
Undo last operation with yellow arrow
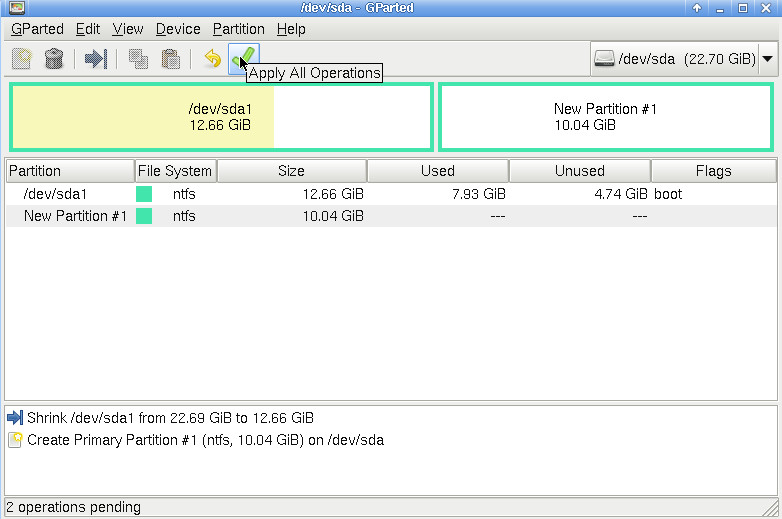pyautogui.click(x=212, y=59)
